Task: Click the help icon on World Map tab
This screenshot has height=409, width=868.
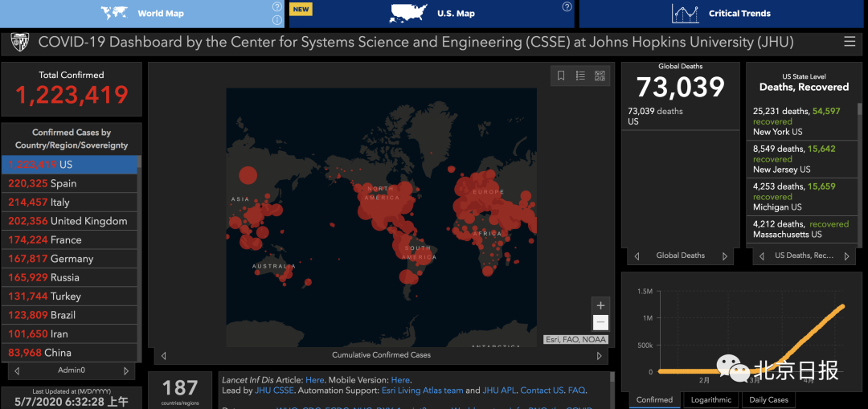Action: tap(277, 6)
